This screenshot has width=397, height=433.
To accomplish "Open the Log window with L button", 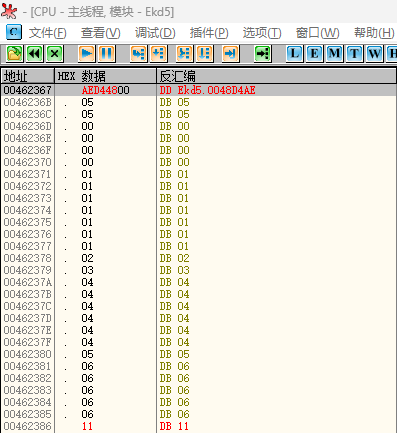I will coord(294,53).
